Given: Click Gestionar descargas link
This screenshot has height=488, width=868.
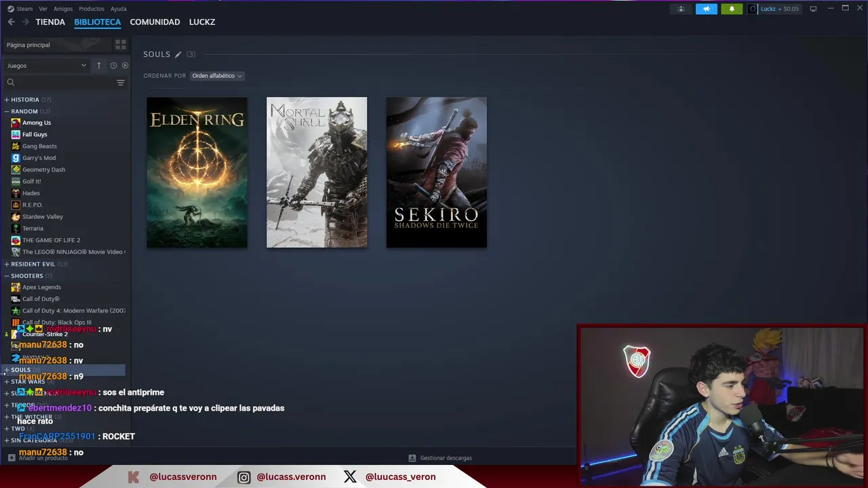Looking at the screenshot, I should (446, 458).
